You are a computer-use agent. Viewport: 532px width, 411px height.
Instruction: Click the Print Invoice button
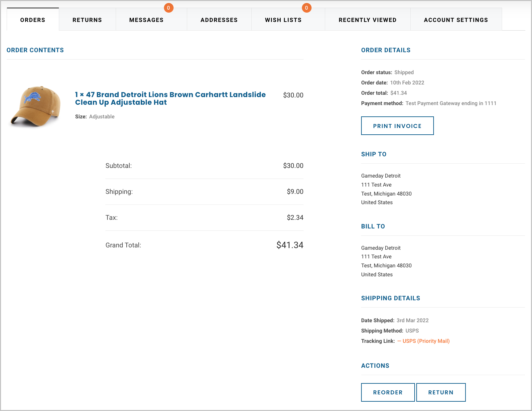397,126
